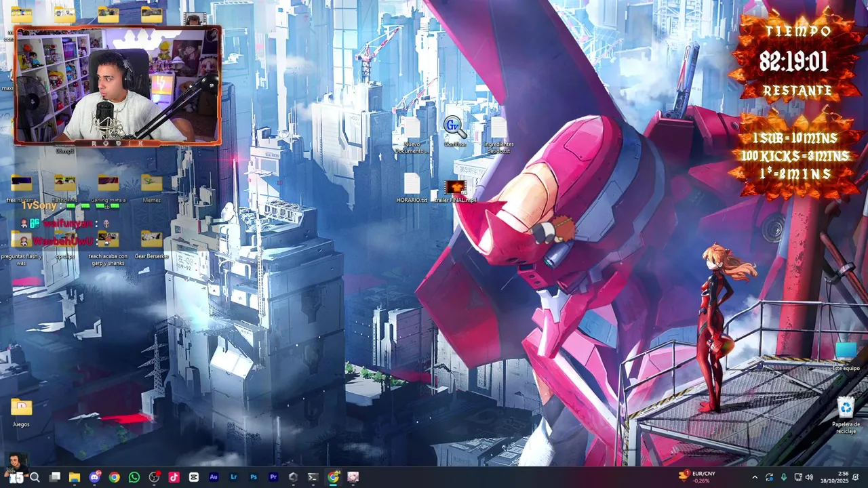Select the trailer FINAL.mp4 video file

coord(456,191)
